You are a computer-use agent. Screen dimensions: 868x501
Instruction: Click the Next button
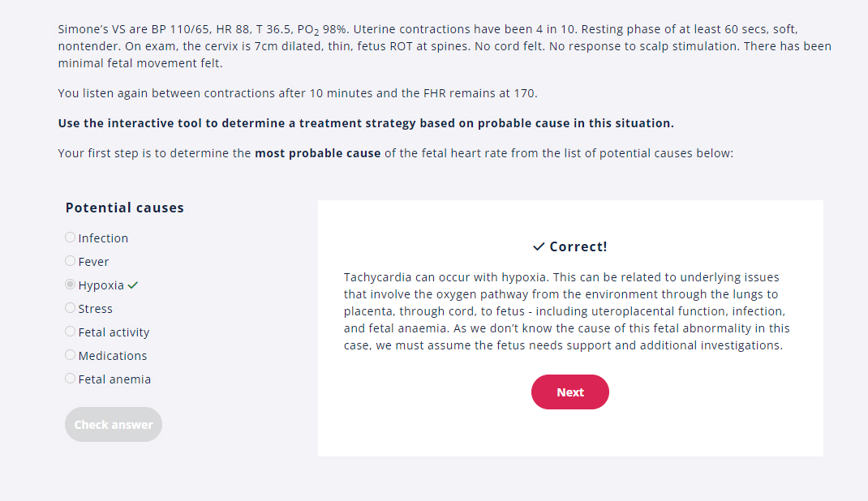[x=569, y=392]
